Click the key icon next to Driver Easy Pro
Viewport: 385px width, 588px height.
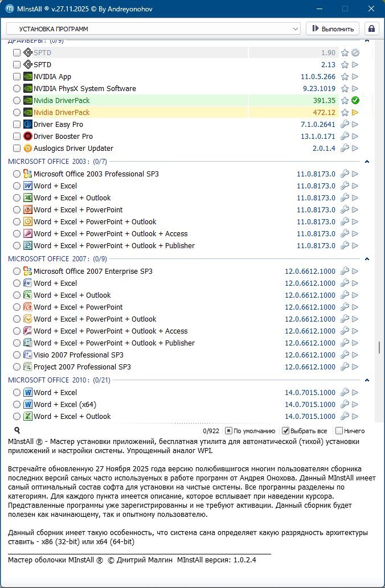[345, 125]
